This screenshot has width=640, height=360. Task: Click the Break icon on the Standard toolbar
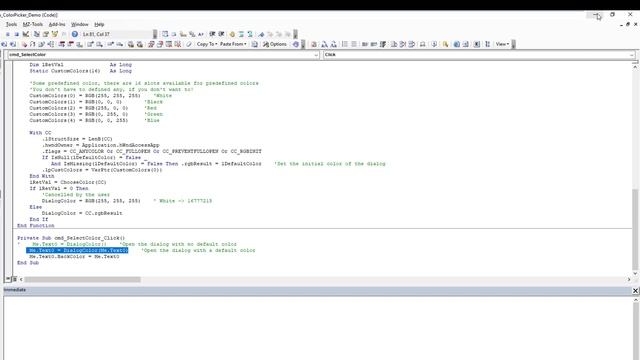(x=7, y=34)
